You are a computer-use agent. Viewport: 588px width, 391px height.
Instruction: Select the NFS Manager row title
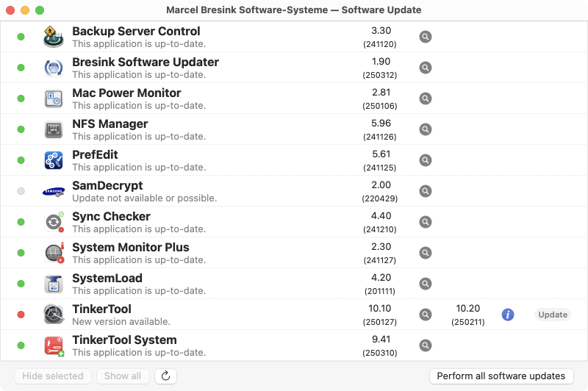tap(110, 123)
